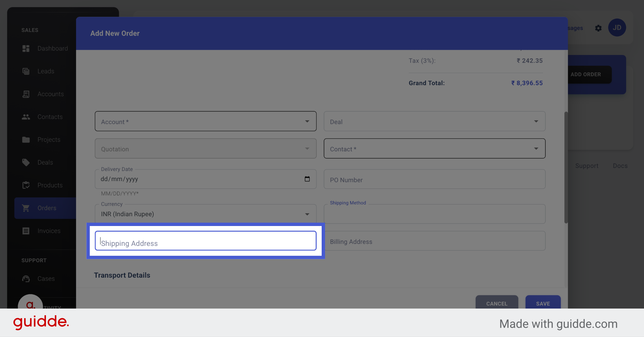This screenshot has height=337, width=644.
Task: Open the calendar picker in Delivery Date
Action: [x=307, y=179]
